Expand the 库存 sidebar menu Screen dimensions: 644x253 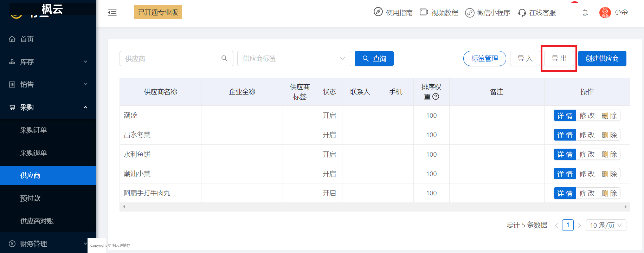click(x=48, y=62)
